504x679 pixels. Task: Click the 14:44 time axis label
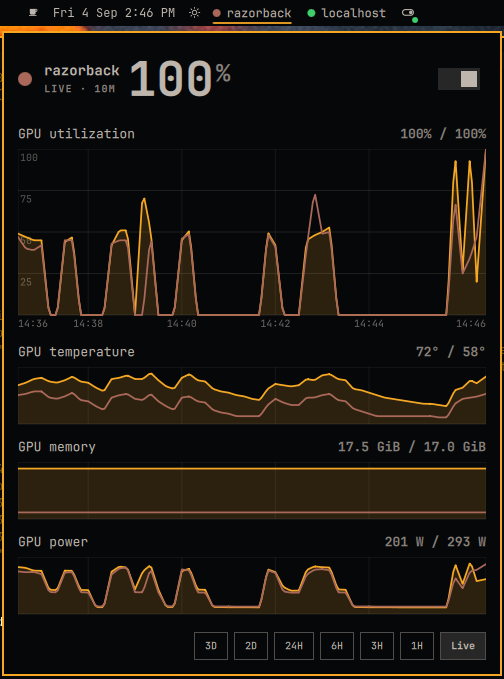click(369, 323)
